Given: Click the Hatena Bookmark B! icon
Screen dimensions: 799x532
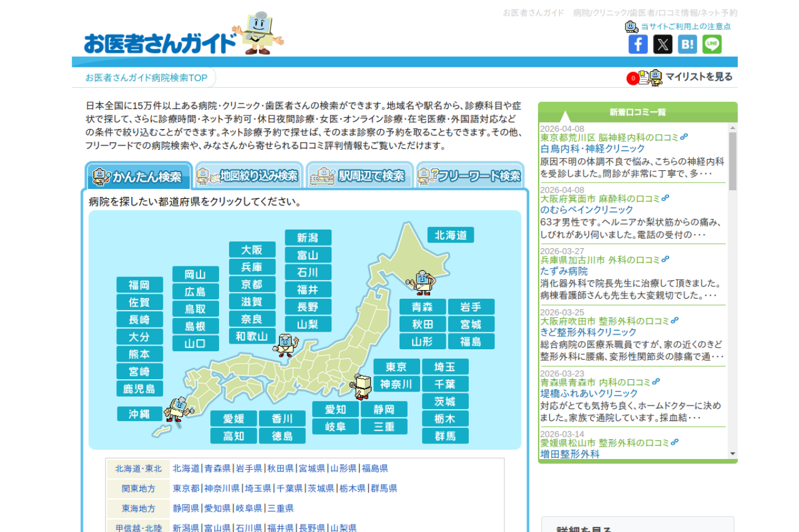Looking at the screenshot, I should 687,44.
